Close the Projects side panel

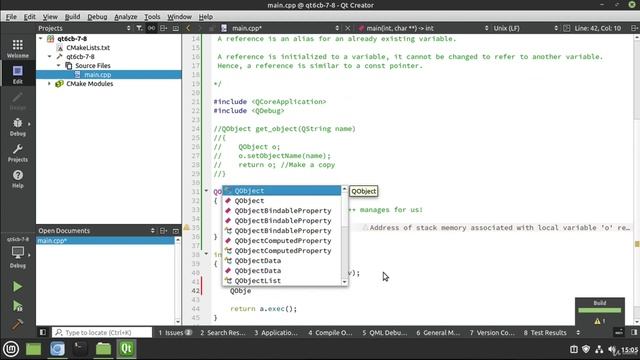point(176,28)
